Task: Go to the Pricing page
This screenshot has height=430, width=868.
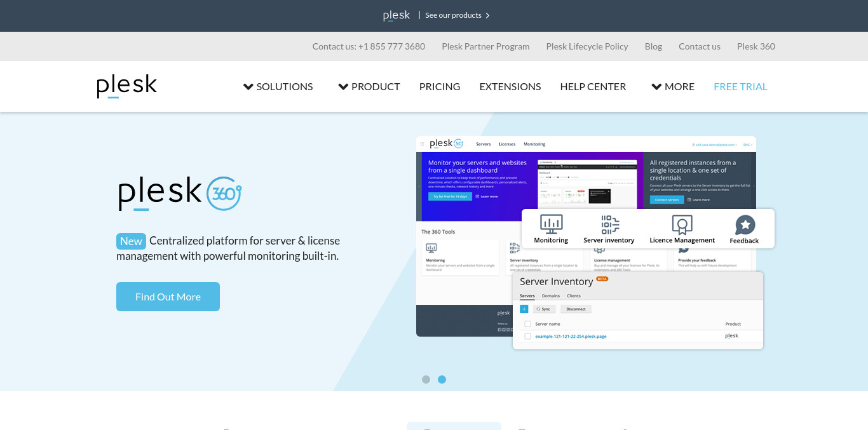Action: (440, 86)
